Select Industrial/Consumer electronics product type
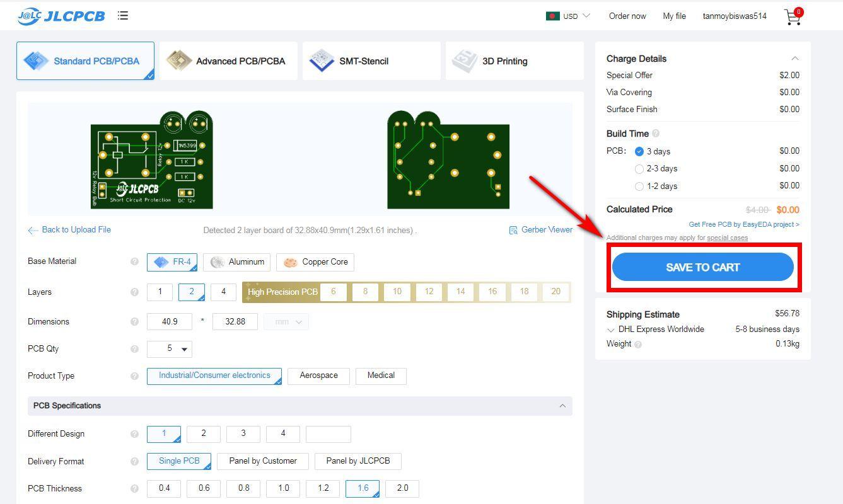 [x=214, y=376]
